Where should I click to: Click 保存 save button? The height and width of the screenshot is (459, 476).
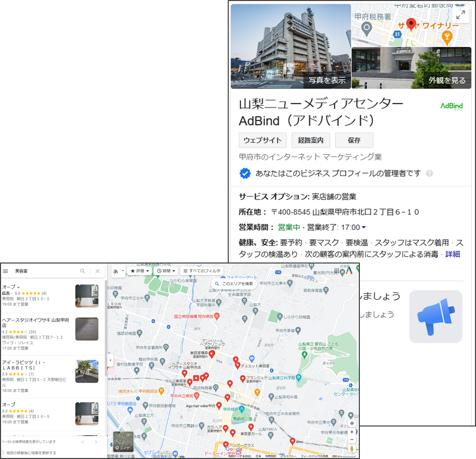[x=354, y=140]
